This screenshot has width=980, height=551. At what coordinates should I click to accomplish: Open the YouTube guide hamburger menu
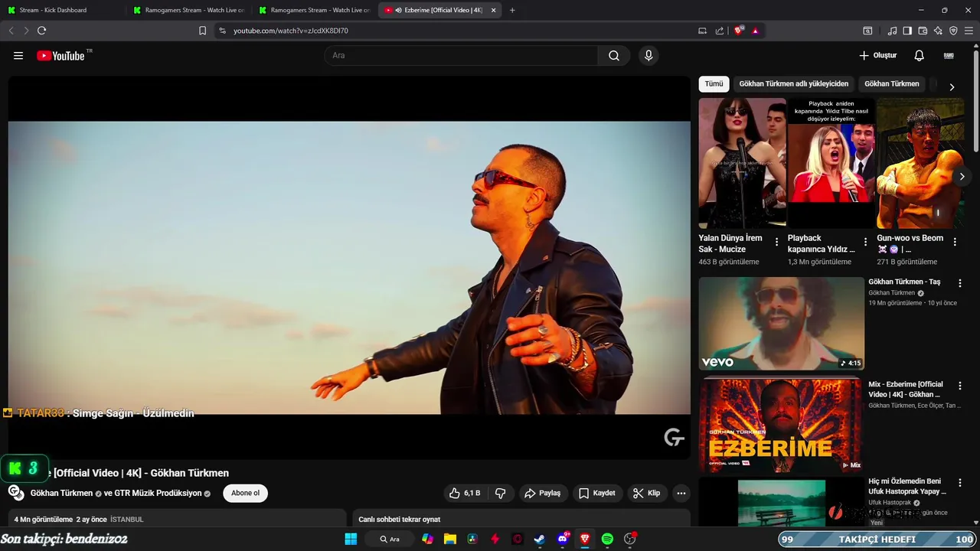pyautogui.click(x=18, y=56)
